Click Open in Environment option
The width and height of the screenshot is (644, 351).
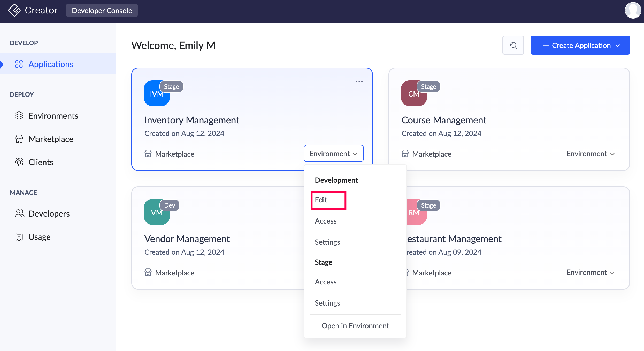(x=355, y=326)
